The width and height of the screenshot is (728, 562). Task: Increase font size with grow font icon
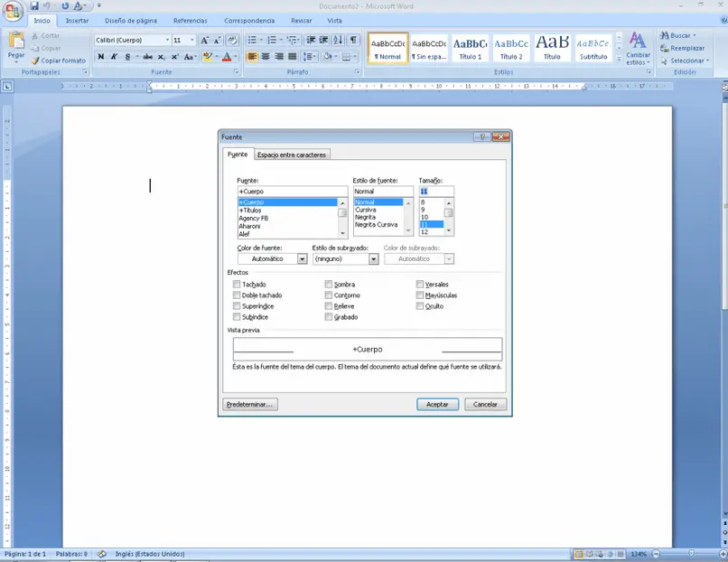(x=204, y=41)
